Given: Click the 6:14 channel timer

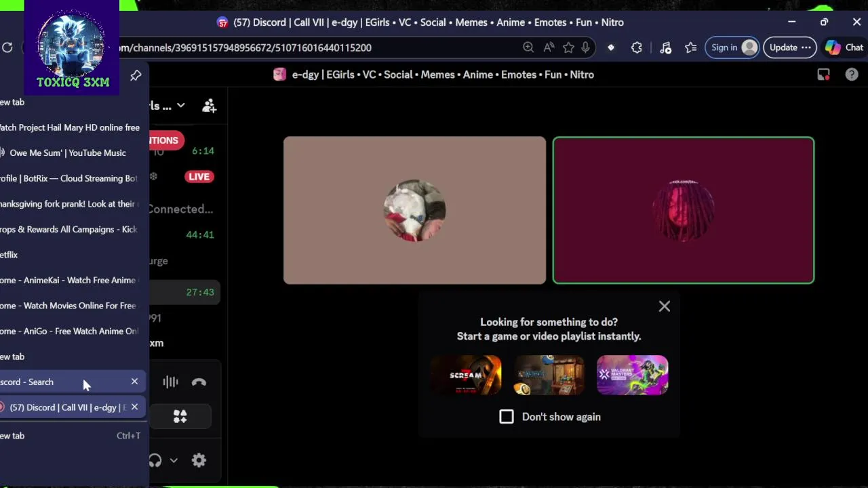Looking at the screenshot, I should [203, 151].
